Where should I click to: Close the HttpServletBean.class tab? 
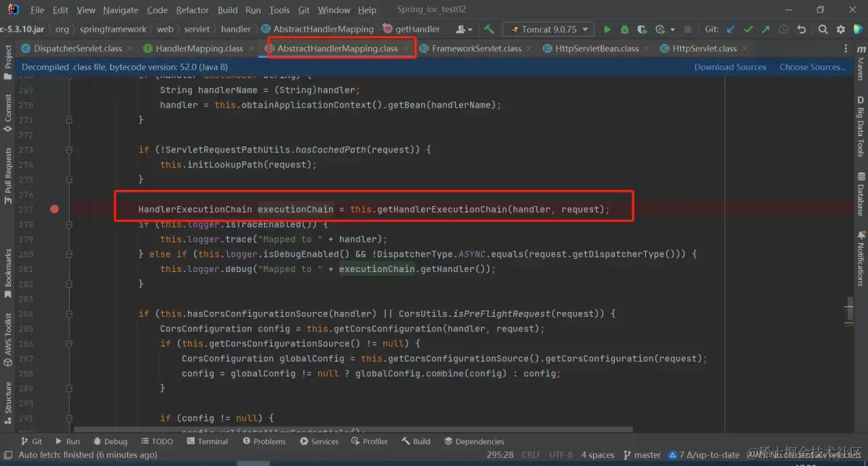(x=646, y=48)
